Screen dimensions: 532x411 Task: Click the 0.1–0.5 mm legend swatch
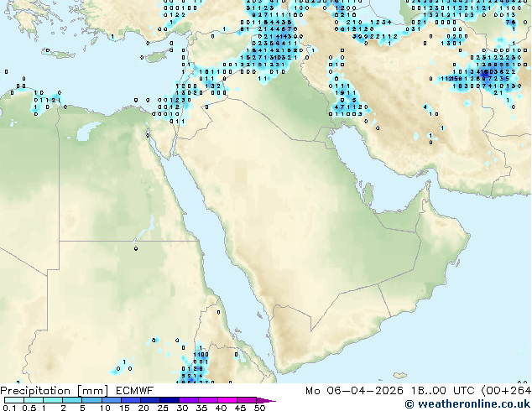pos(14,400)
